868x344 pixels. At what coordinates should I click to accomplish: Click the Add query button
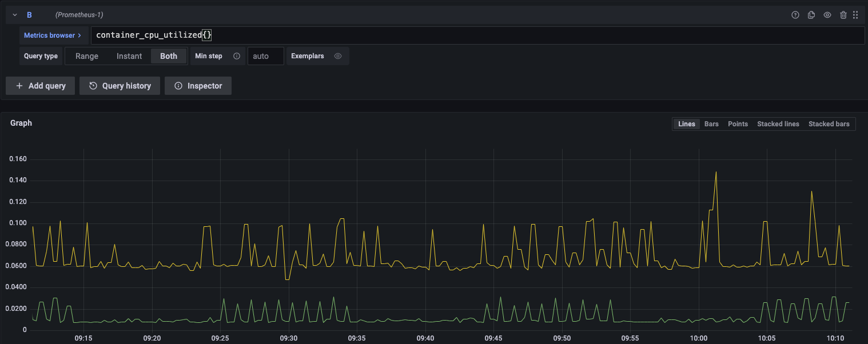point(40,86)
